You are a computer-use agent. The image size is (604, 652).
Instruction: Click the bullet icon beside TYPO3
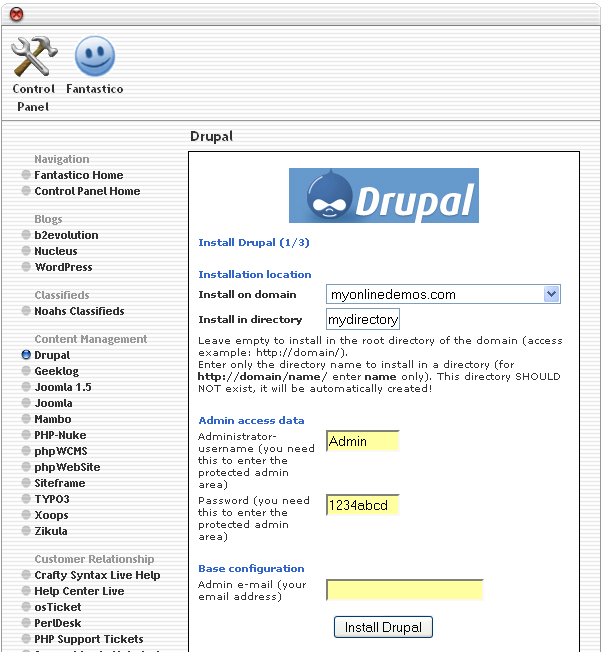click(x=26, y=499)
